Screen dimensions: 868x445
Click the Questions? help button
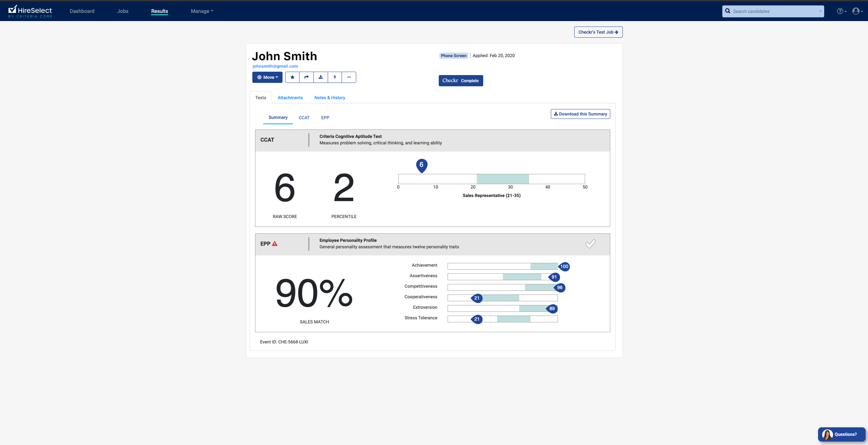tap(842, 434)
